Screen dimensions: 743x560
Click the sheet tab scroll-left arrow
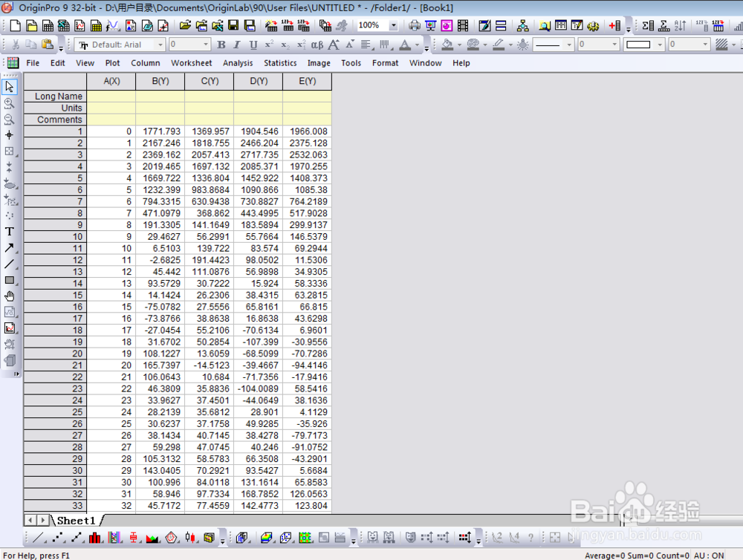tap(30, 520)
